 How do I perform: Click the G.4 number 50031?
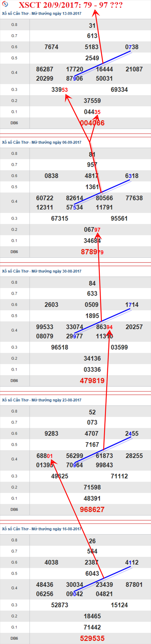(104, 78)
